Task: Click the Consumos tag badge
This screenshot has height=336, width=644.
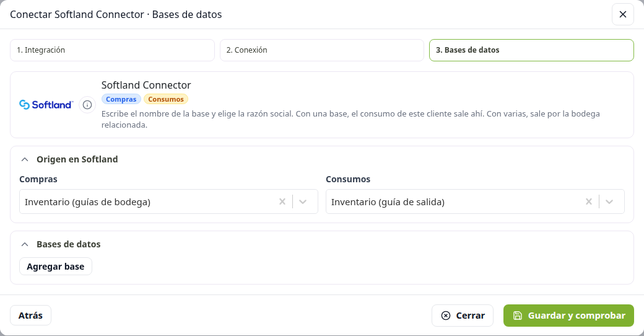Action: coord(166,99)
